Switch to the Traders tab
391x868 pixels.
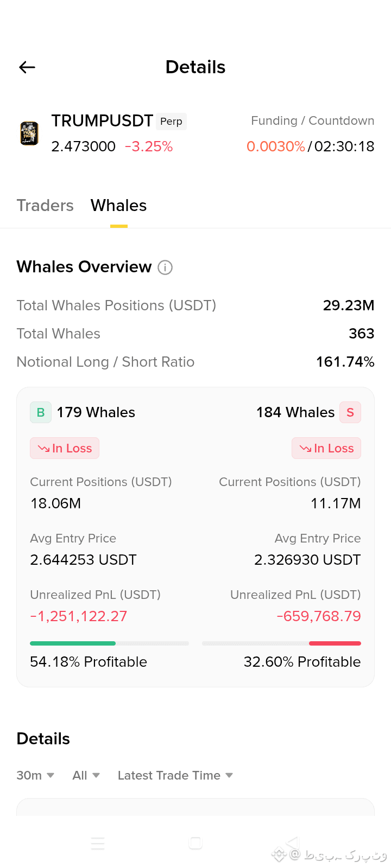(x=45, y=206)
